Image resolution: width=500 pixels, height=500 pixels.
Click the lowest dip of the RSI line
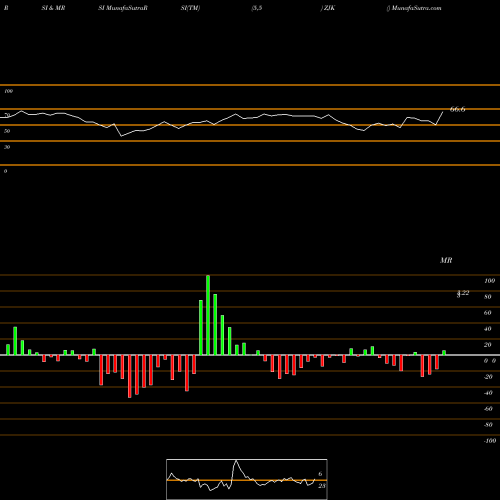point(121,136)
